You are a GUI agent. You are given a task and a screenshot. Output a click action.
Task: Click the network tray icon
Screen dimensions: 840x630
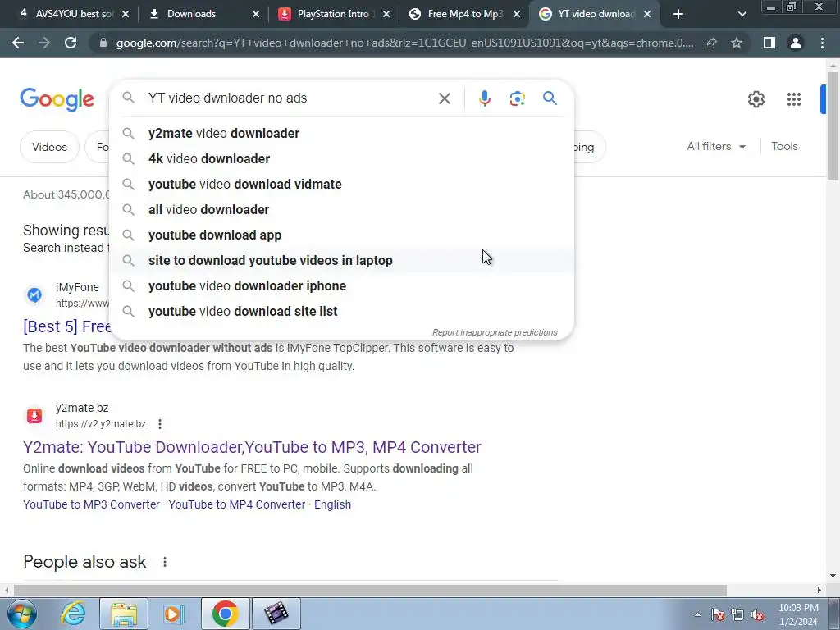pos(737,615)
